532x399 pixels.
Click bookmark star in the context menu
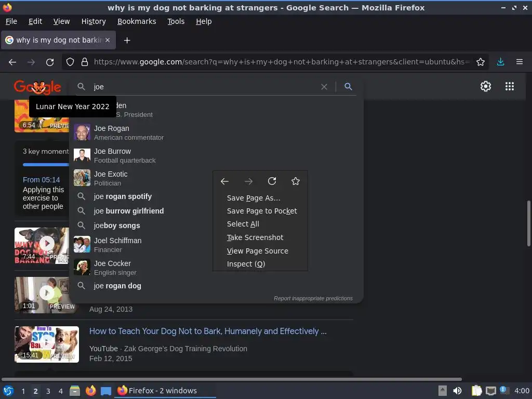[296, 181]
